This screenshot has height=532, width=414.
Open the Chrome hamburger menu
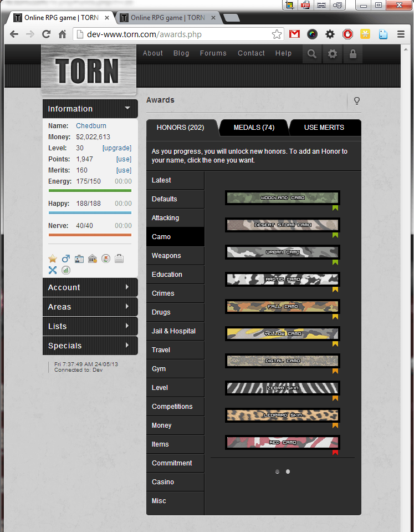tap(401, 34)
